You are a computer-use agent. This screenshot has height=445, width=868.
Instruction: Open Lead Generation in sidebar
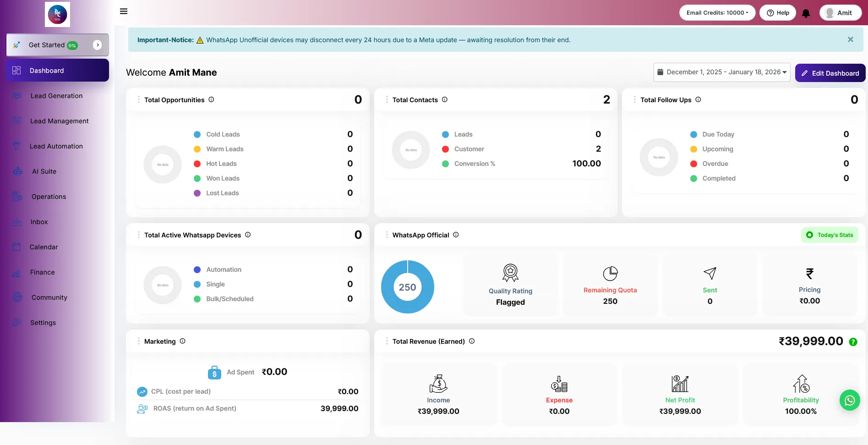[56, 96]
